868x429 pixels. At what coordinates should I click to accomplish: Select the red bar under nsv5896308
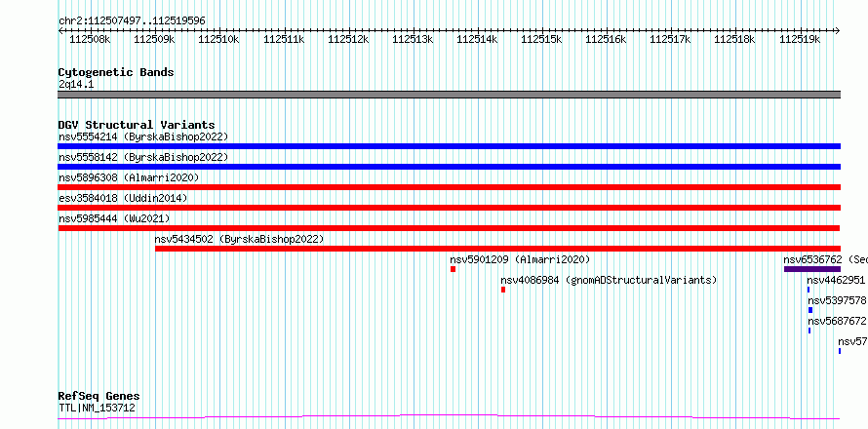[x=449, y=187]
